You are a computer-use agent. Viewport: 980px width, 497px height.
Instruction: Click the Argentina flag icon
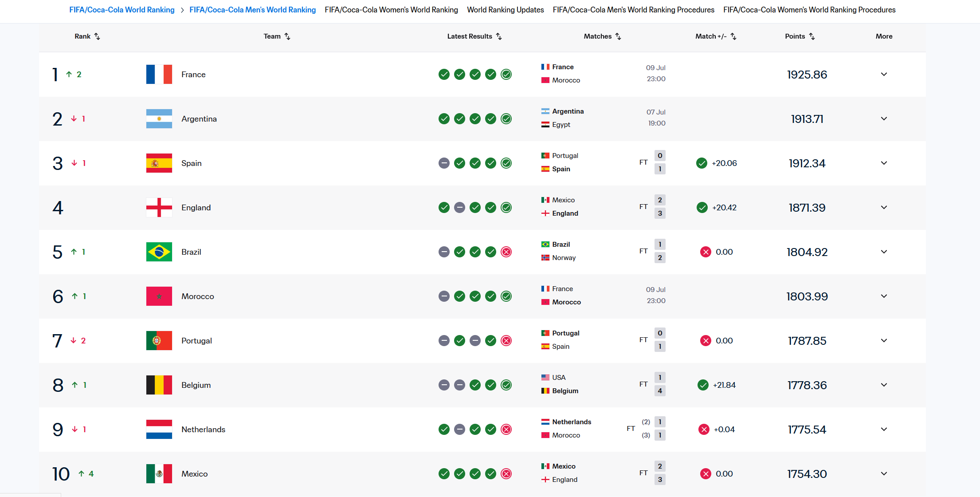159,119
